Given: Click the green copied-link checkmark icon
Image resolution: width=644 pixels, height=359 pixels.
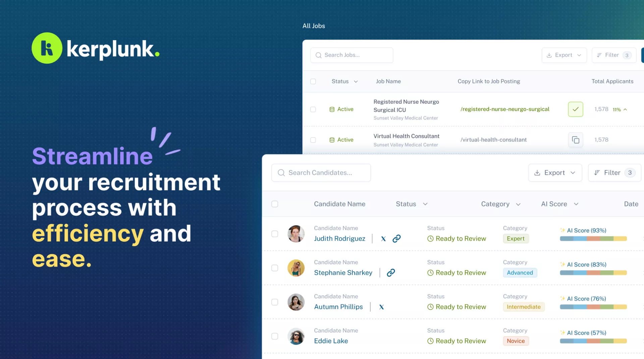Looking at the screenshot, I should pos(575,109).
